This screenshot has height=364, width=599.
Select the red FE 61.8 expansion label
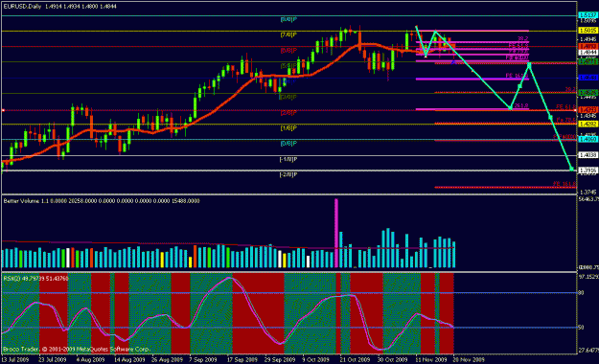coord(565,106)
